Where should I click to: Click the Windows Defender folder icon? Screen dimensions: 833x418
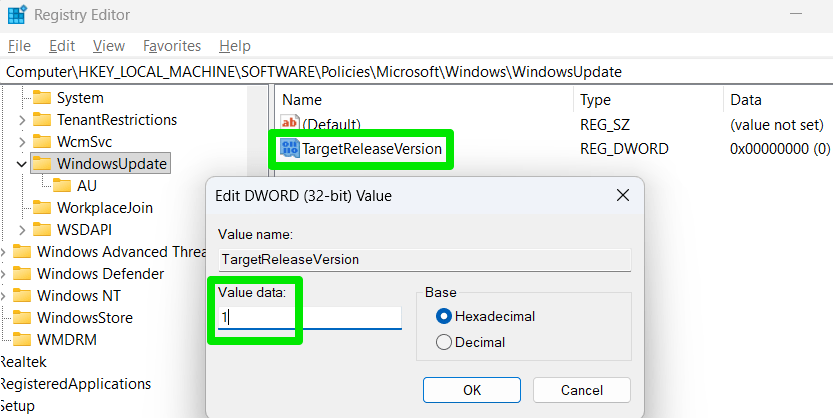coord(21,274)
